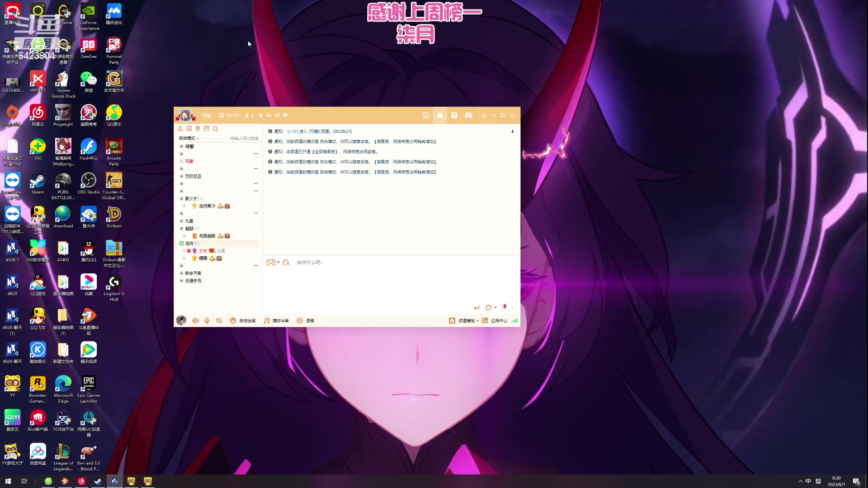Favorite the channel with star icon
The image size is (868, 488).
tap(261, 115)
